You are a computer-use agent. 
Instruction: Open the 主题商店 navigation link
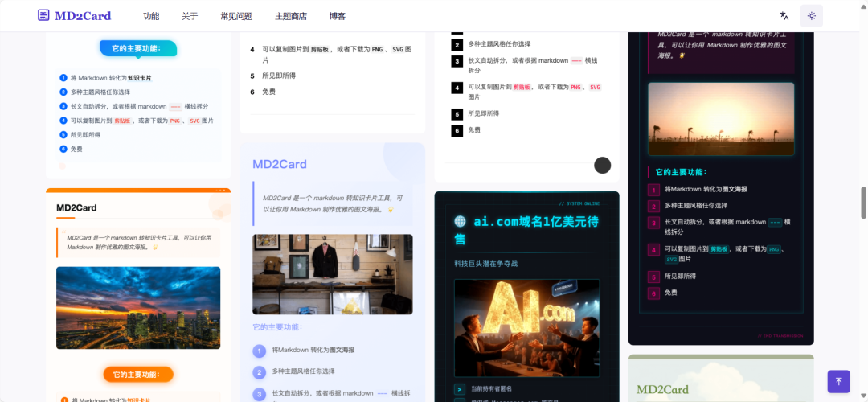tap(291, 16)
